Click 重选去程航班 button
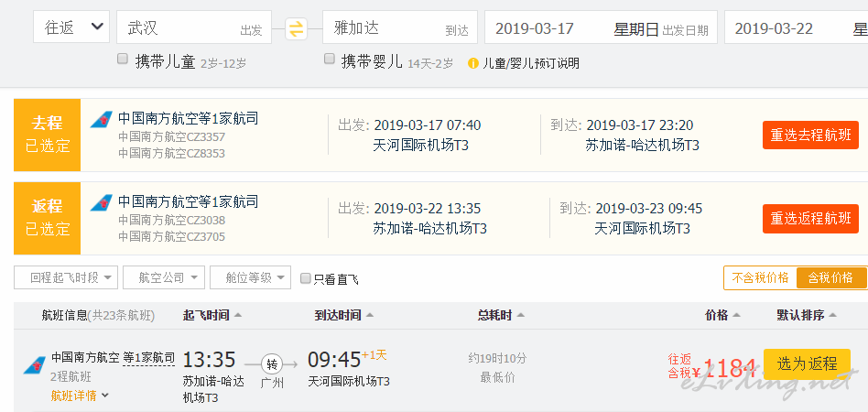This screenshot has width=868, height=412. [810, 136]
